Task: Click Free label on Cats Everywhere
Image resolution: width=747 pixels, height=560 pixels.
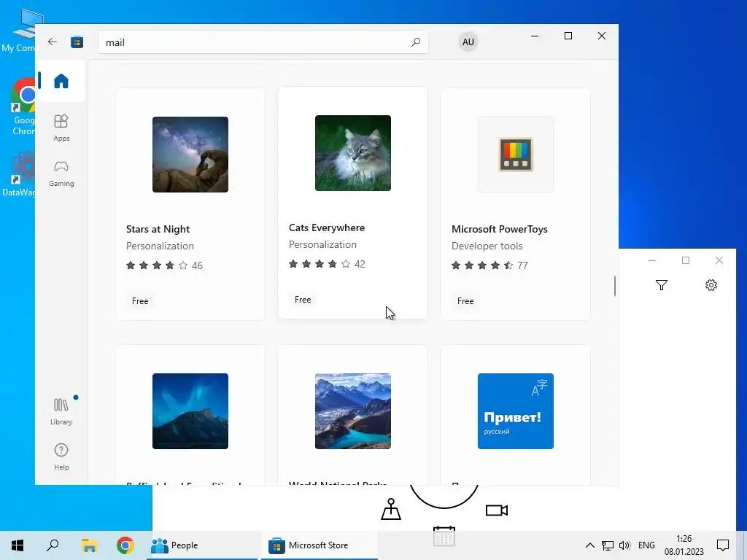Action: click(x=303, y=300)
